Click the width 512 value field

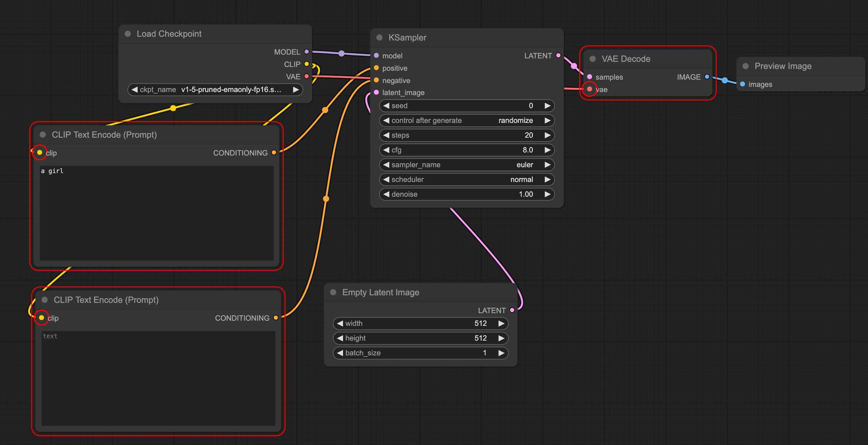click(x=421, y=323)
